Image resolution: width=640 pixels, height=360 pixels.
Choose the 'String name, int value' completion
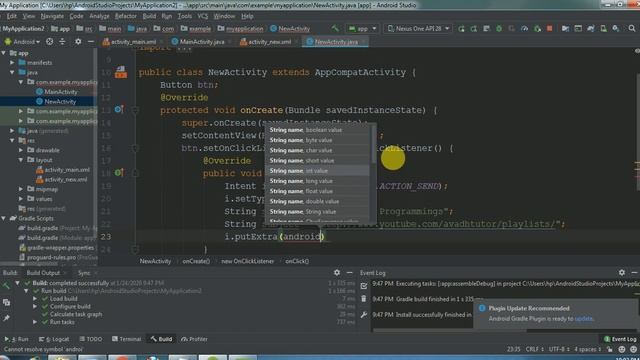tap(318, 171)
